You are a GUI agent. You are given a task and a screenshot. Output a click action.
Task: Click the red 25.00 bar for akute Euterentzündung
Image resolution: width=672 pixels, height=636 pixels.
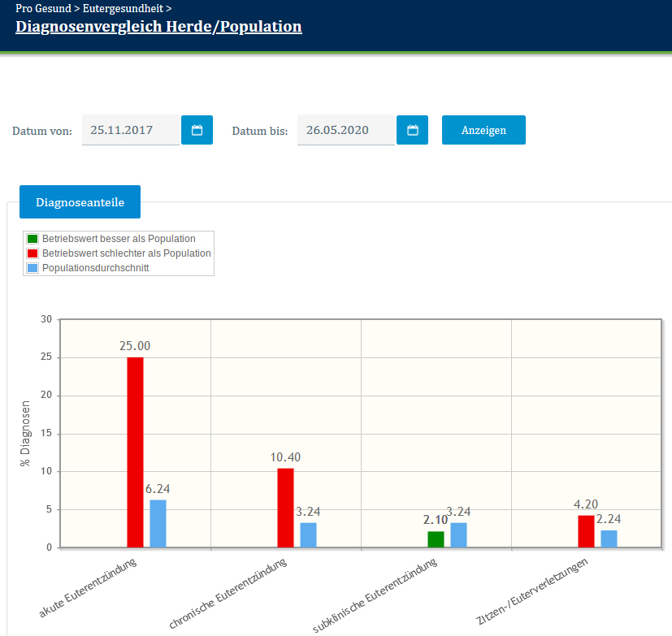click(x=135, y=452)
